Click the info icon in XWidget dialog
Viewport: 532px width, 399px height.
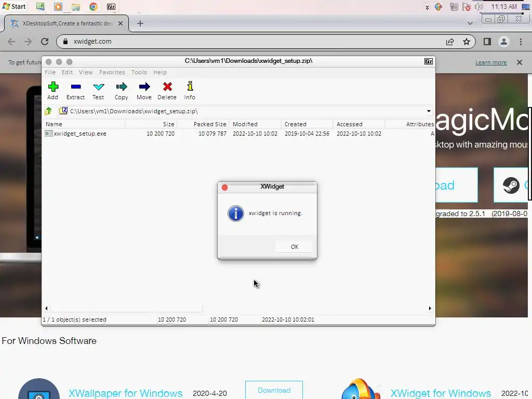point(236,214)
